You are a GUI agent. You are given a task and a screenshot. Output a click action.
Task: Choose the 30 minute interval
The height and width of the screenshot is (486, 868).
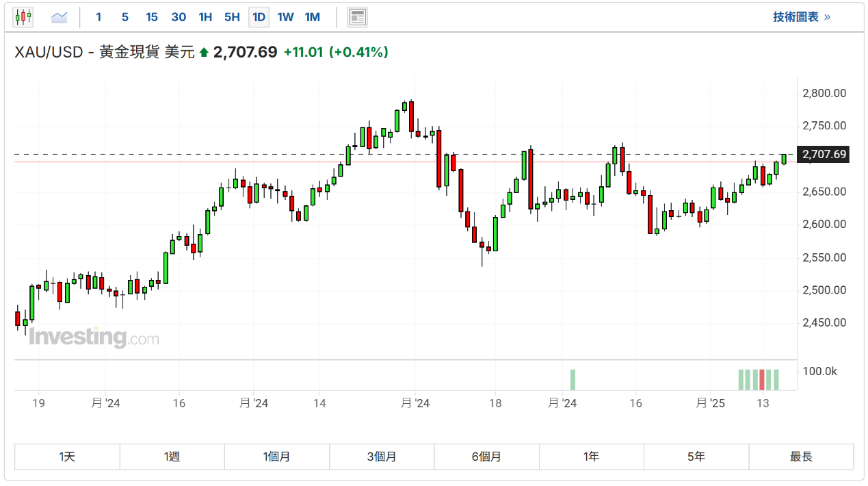pos(179,17)
